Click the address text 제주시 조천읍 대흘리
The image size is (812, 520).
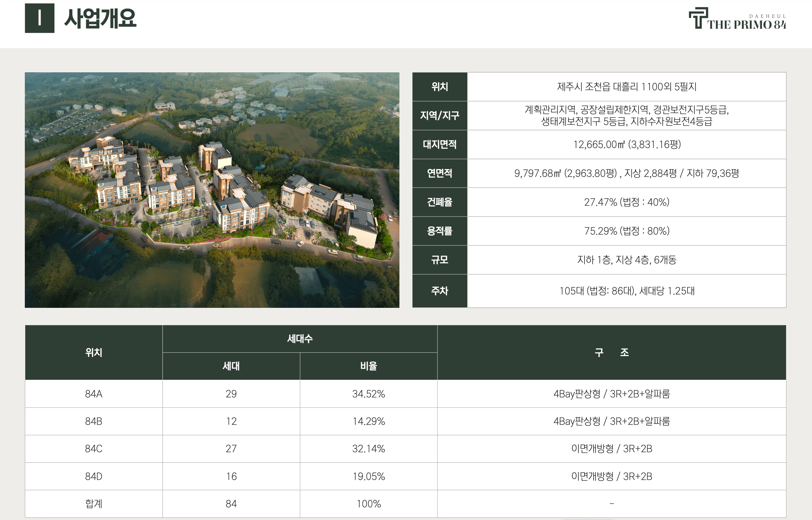[x=627, y=87]
